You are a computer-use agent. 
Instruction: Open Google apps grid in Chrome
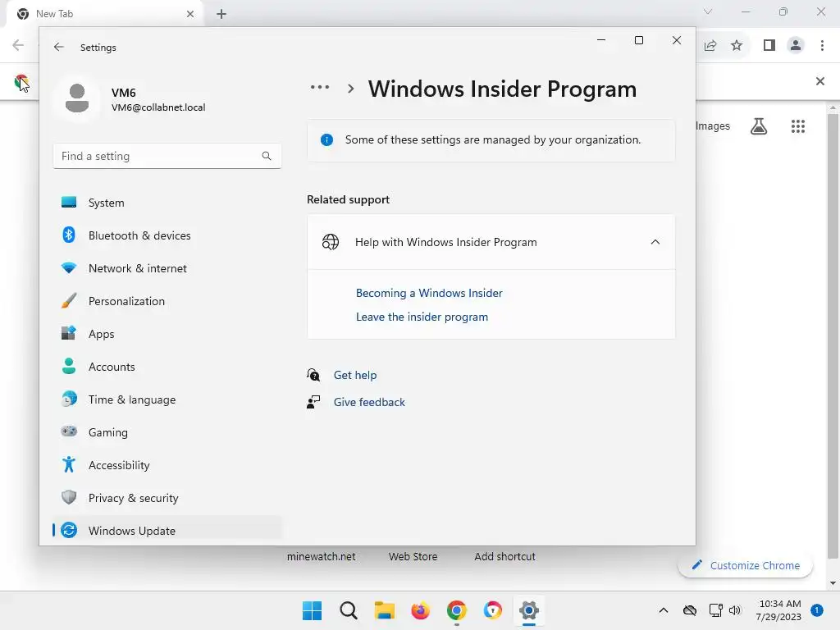point(797,126)
